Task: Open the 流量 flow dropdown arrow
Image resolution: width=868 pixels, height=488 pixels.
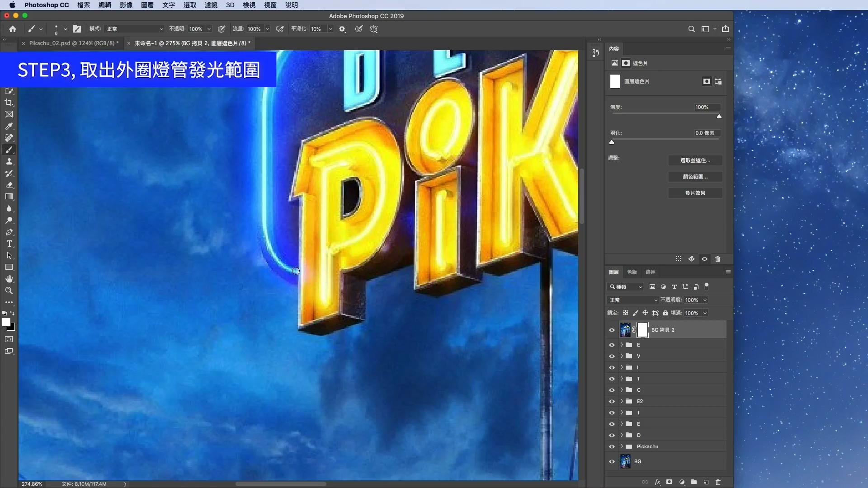Action: click(x=267, y=28)
